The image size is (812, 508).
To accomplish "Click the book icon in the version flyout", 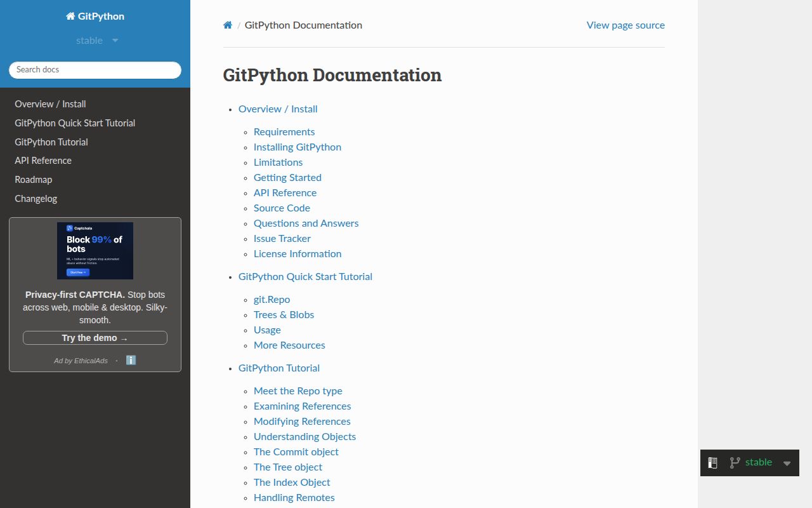I will pyautogui.click(x=712, y=463).
